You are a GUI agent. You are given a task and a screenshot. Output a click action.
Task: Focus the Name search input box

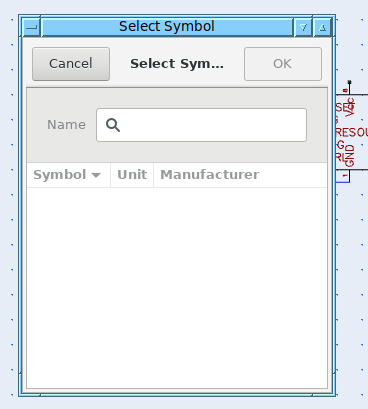(x=201, y=125)
